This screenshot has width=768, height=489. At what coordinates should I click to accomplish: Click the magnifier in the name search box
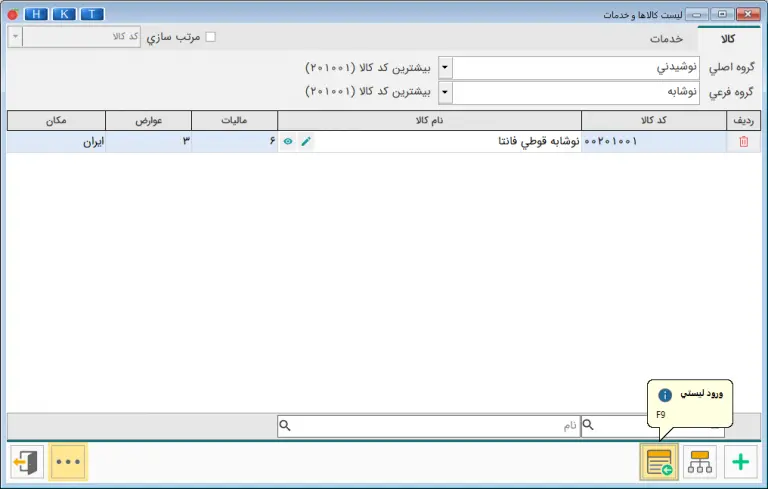(285, 425)
